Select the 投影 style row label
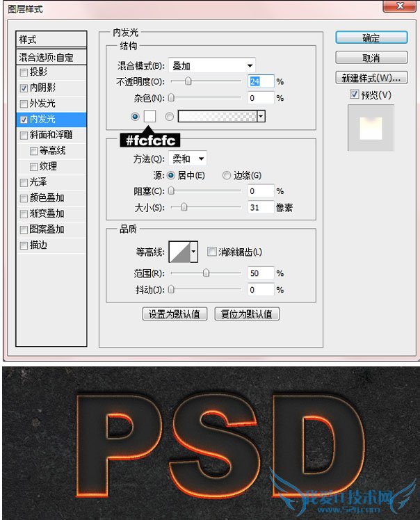 38,72
